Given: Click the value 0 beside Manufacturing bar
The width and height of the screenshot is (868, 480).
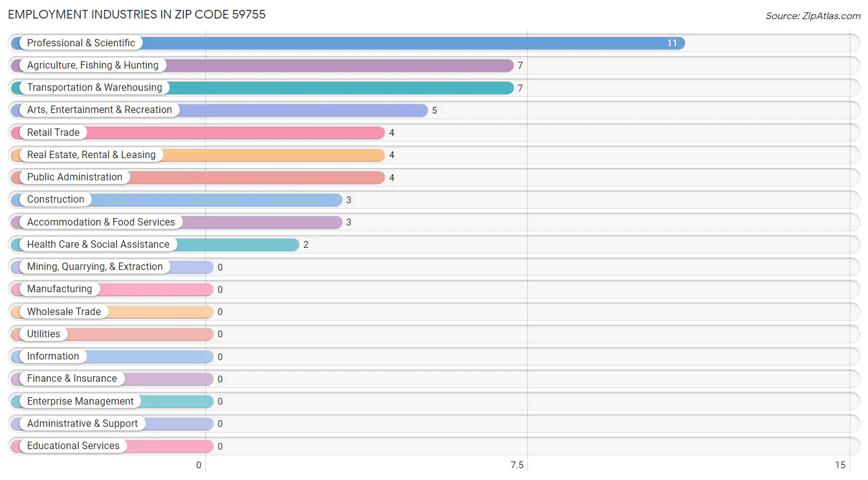Looking at the screenshot, I should [220, 290].
